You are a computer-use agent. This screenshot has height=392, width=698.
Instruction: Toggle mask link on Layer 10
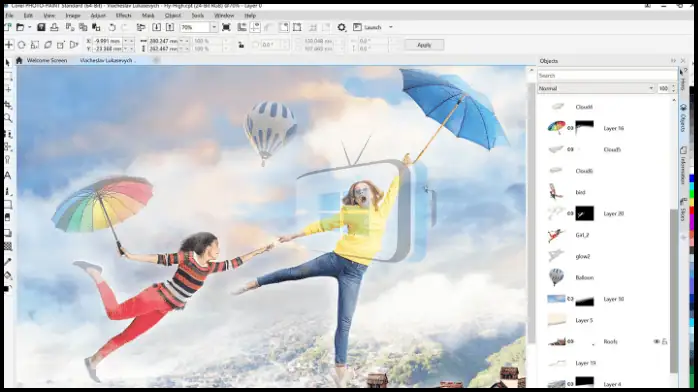(x=570, y=299)
